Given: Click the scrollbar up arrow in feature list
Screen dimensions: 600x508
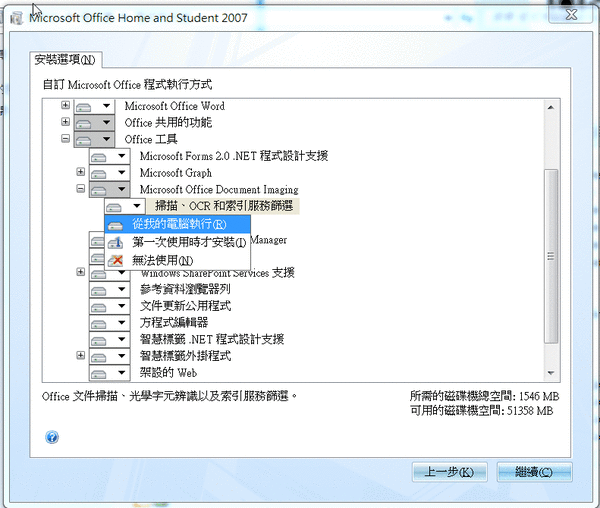Looking at the screenshot, I should click(x=551, y=107).
